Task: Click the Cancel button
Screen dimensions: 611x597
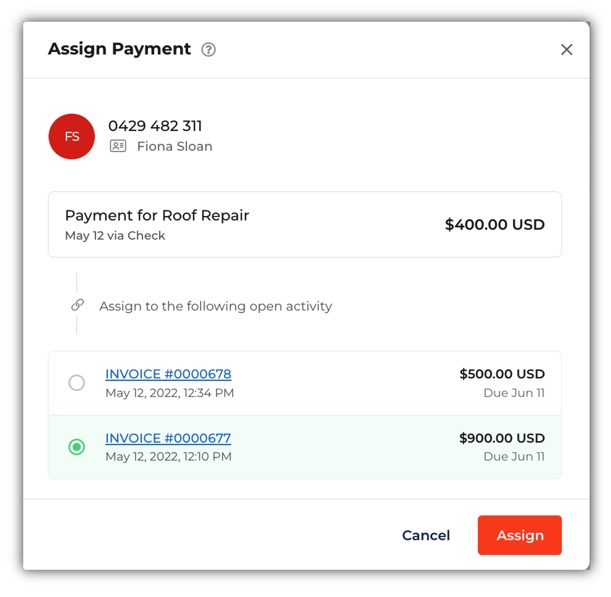Action: [426, 535]
